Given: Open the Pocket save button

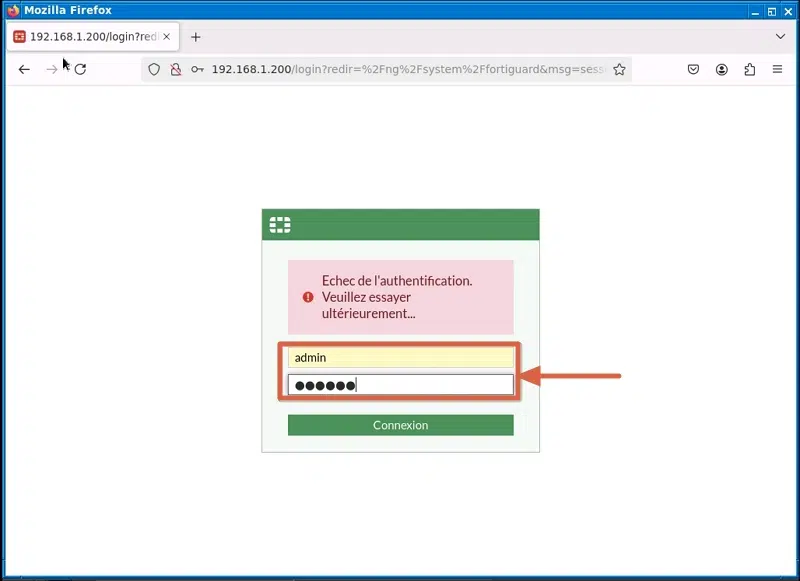Looking at the screenshot, I should [693, 69].
